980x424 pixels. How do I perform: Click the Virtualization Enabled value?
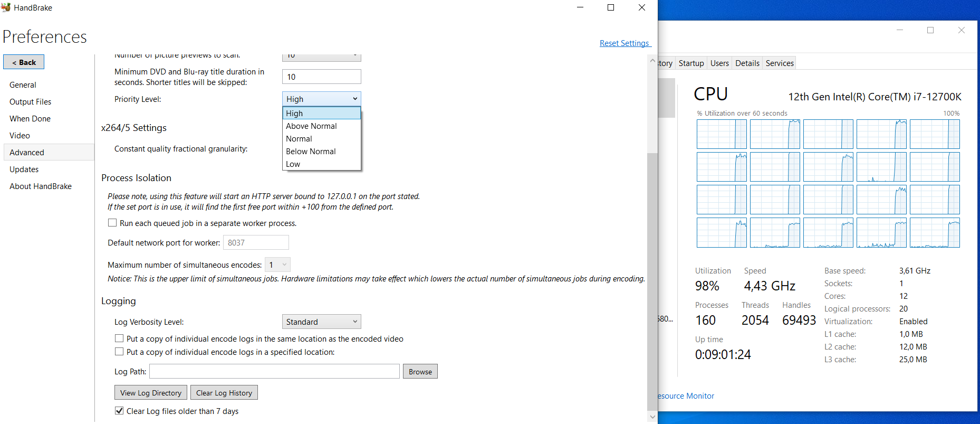point(914,322)
